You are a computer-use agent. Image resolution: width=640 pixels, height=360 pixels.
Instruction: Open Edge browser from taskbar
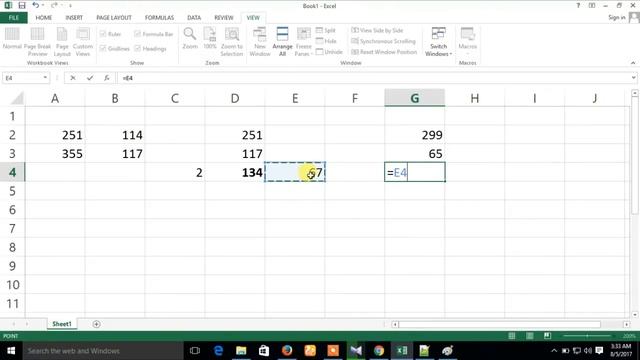click(x=218, y=351)
